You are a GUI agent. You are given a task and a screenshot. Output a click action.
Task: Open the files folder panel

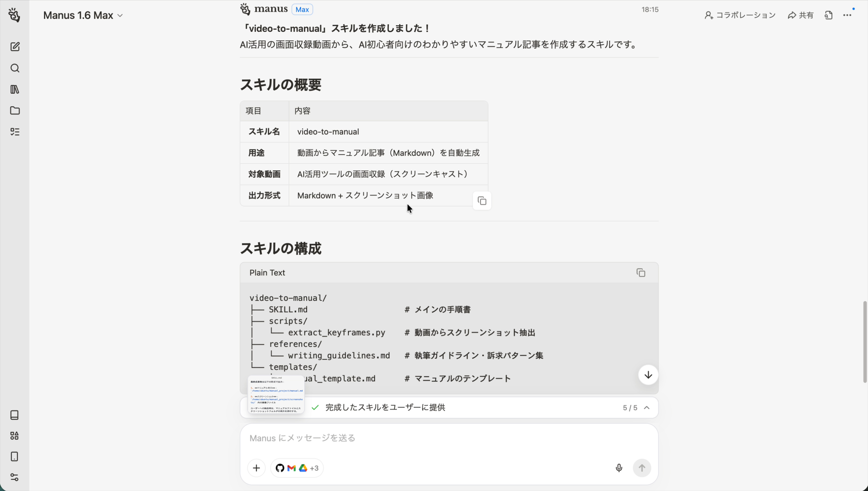pyautogui.click(x=15, y=111)
